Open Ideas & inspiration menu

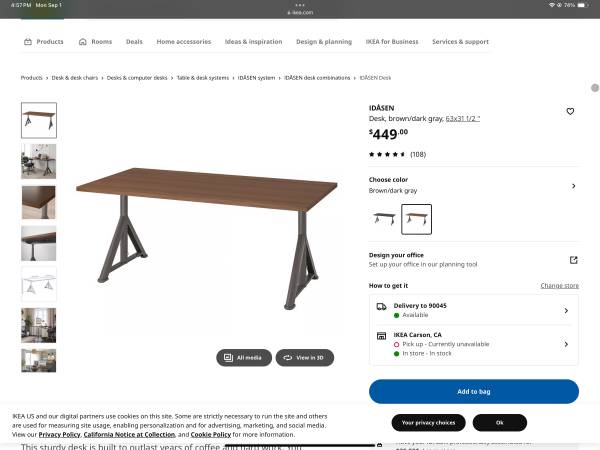click(x=253, y=42)
